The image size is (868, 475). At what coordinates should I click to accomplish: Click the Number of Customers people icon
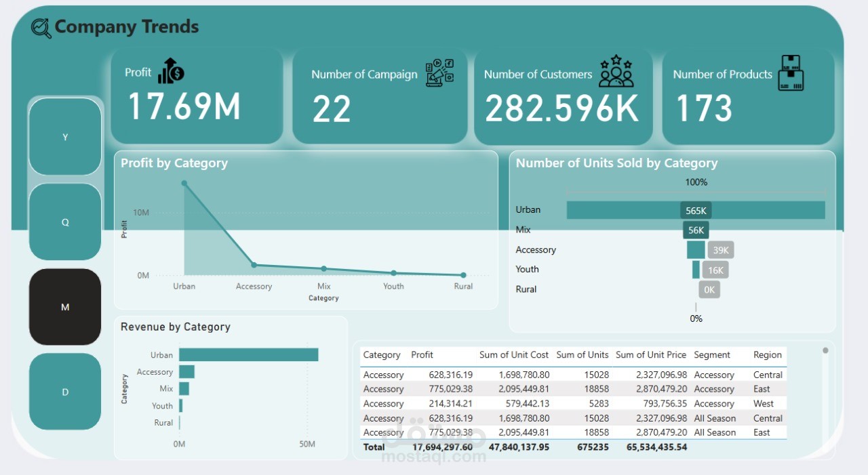616,71
